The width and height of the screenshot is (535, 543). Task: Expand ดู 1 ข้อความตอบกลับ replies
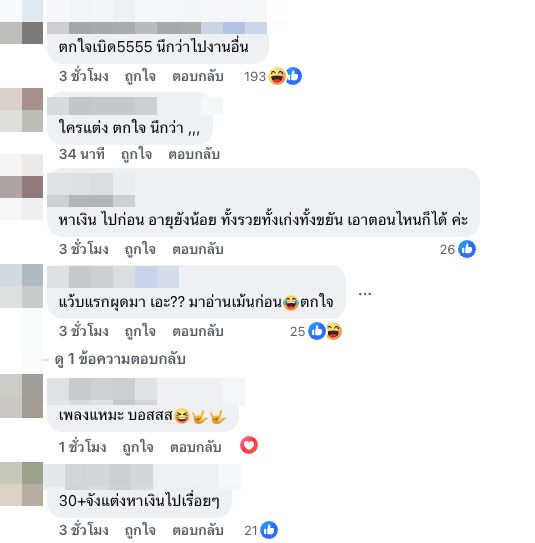pos(120,359)
